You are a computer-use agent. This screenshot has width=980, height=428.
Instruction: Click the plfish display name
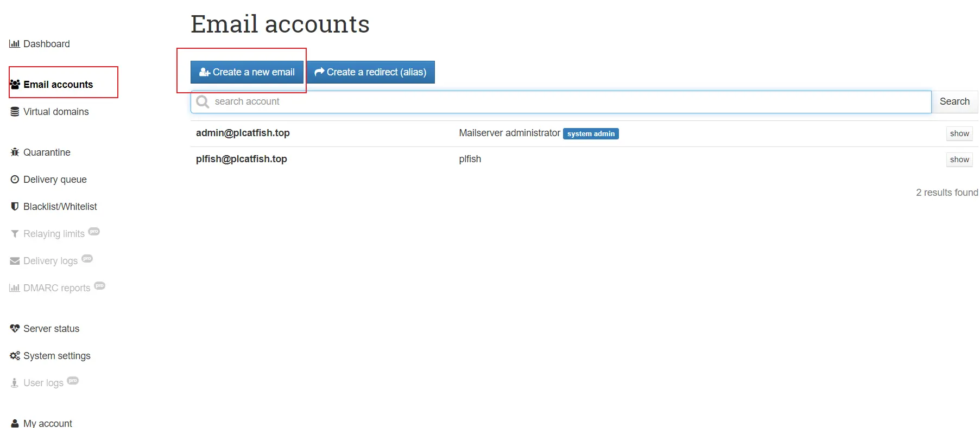(470, 159)
